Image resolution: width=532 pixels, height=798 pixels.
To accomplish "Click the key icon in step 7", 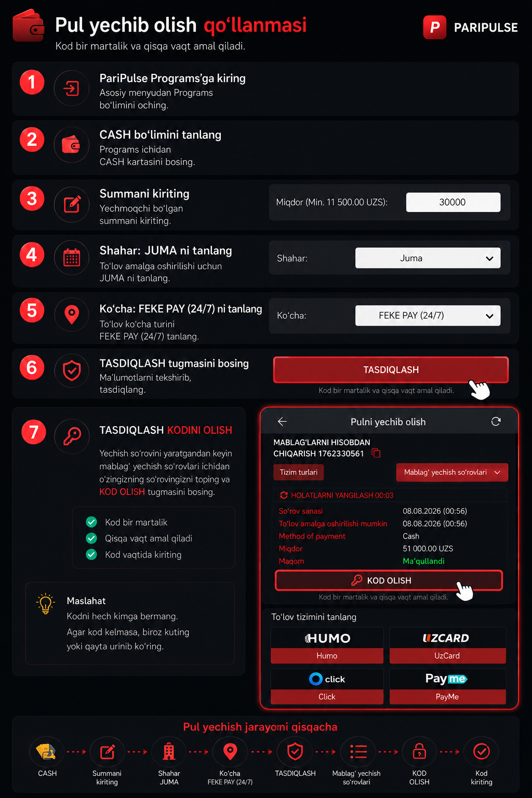I will (x=72, y=436).
